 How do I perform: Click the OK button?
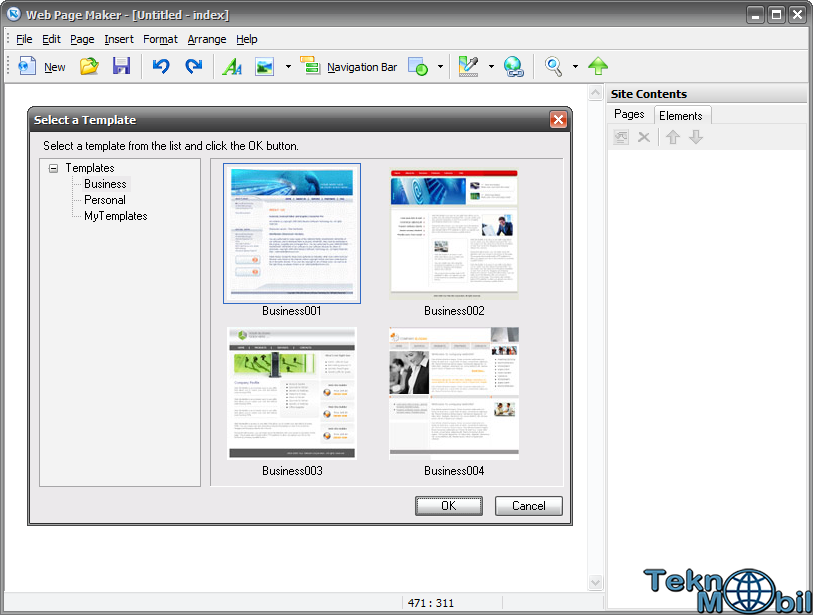(448, 506)
